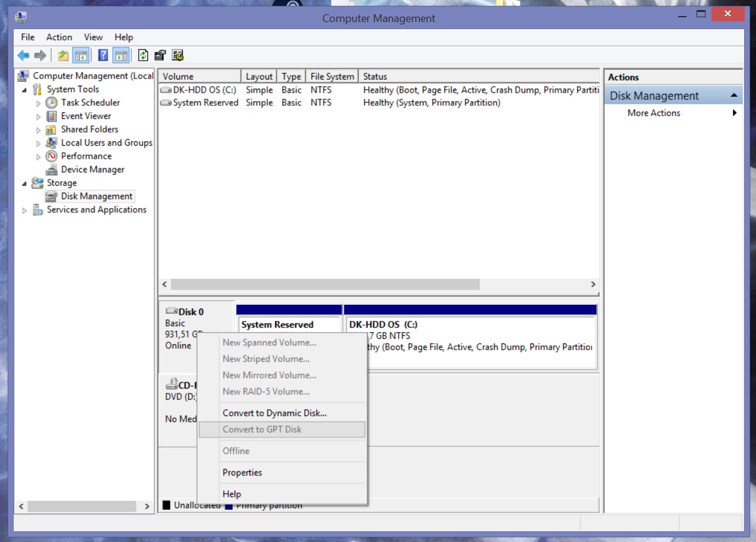Sort by the Status column header
This screenshot has width=756, height=542.
tap(479, 77)
